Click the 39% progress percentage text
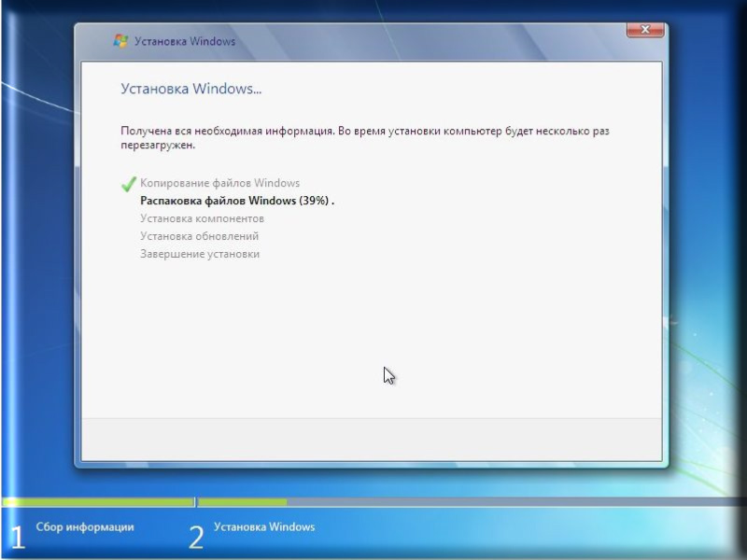Screen dimensions: 747x560 (315, 201)
